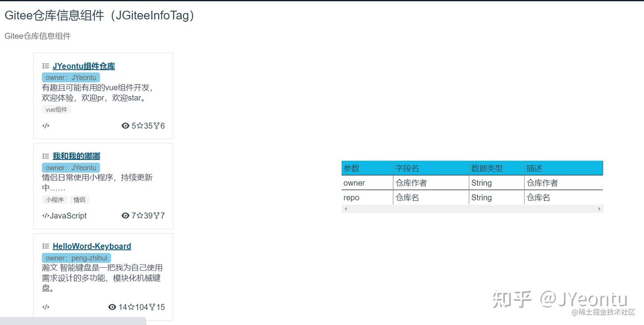This screenshot has height=325, width=644.
Task: Click the code </> icon on HelloWord-Keyboard card
Action: pyautogui.click(x=45, y=307)
